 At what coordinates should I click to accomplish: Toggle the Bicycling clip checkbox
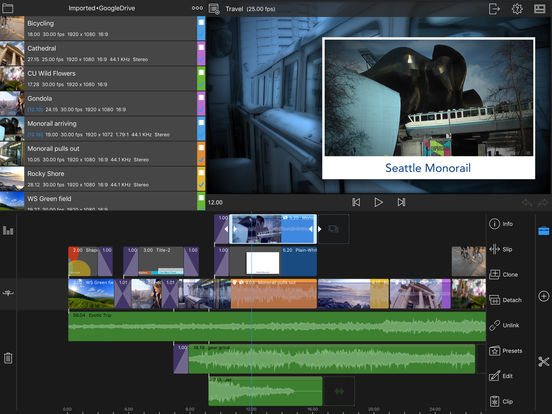201,23
